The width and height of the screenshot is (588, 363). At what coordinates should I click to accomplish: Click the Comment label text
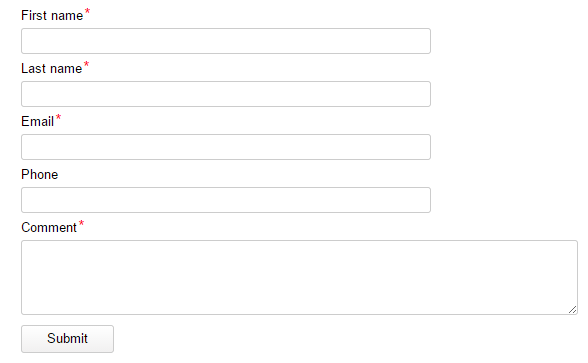(49, 228)
